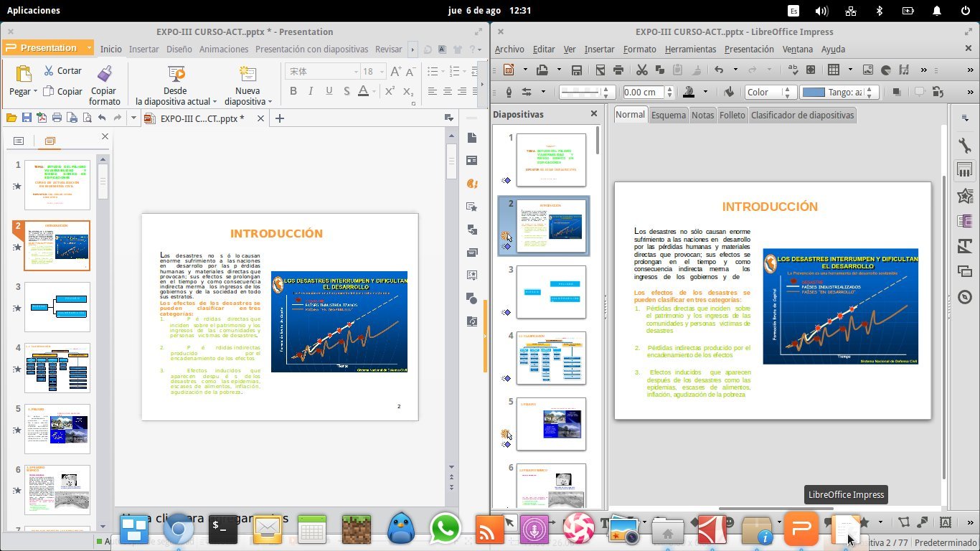Open the Herramientas menu in Impress
This screenshot has width=980, height=551.
tap(690, 49)
